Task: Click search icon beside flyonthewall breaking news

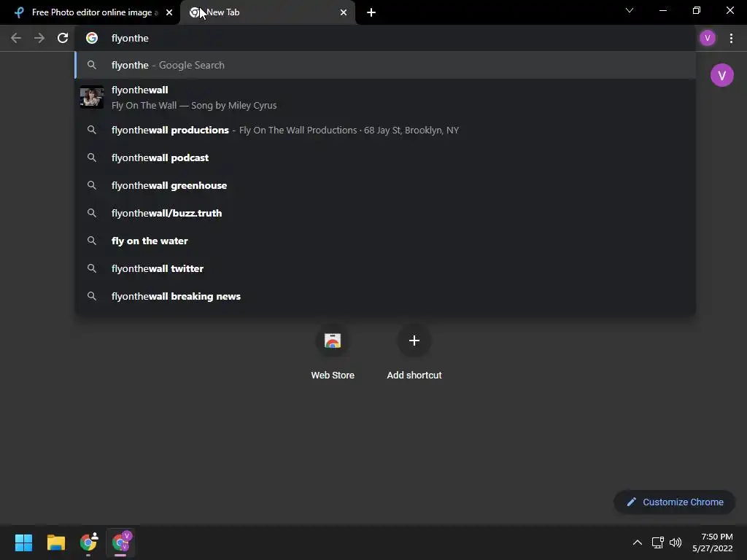Action: coord(92,296)
